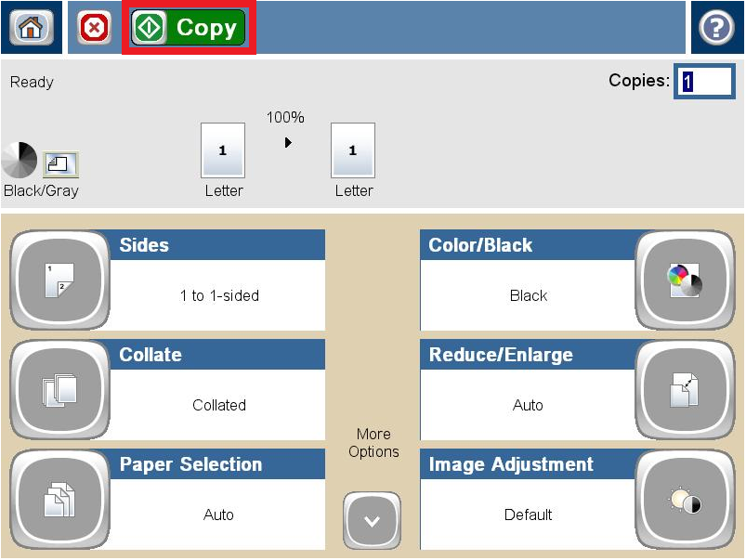
Task: Start a copy job
Action: [188, 27]
